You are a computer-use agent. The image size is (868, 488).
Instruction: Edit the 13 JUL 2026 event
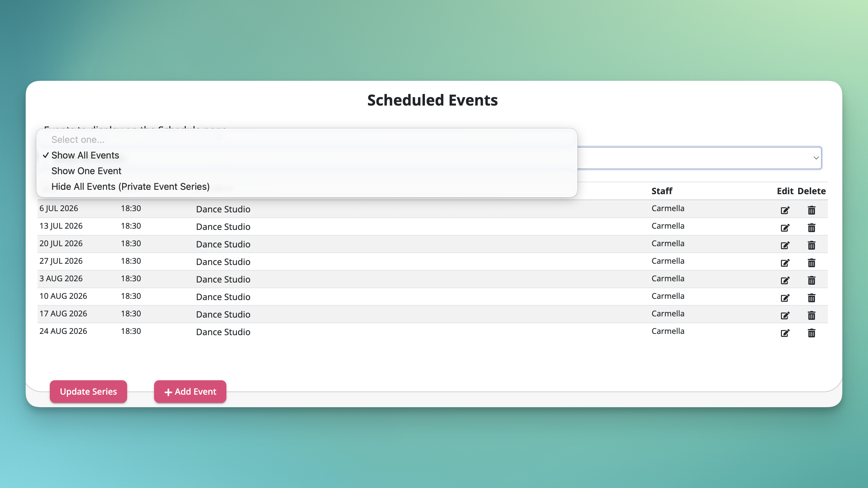pos(785,228)
